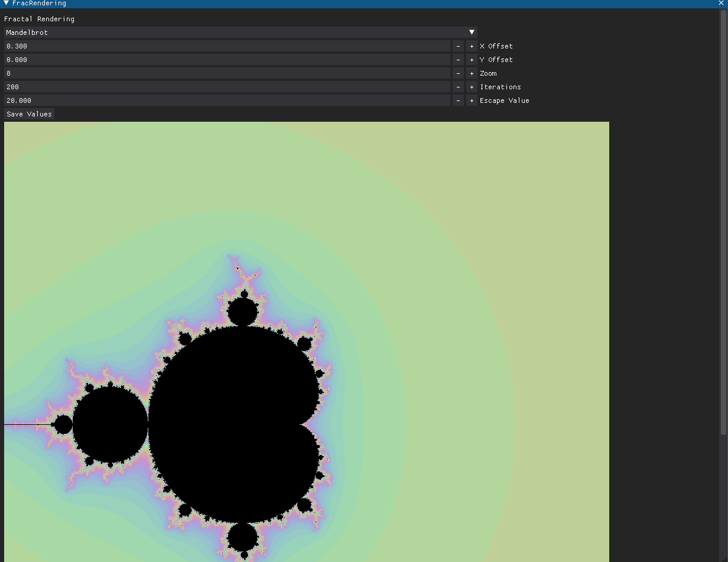
Task: Decrease Iterations with minus button
Action: 458,87
